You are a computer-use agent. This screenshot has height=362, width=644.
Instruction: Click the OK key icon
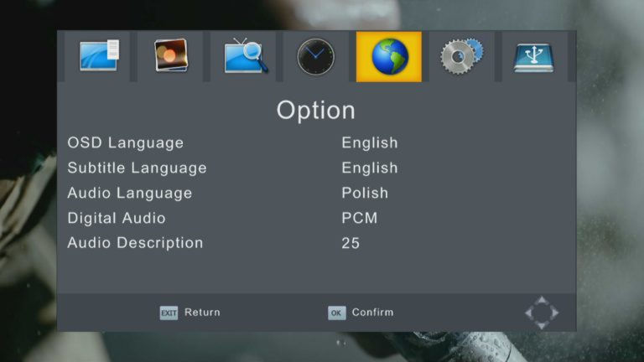(x=337, y=313)
